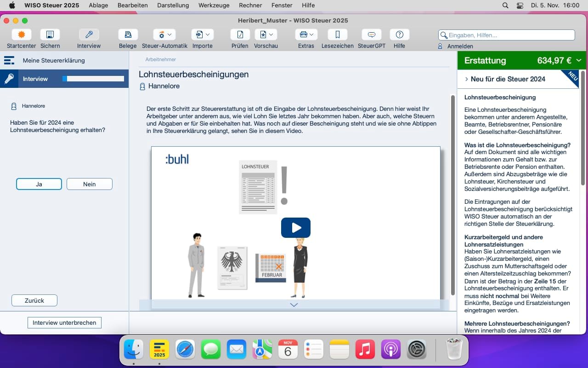Click the Arbeitnehmer breadcrumb
The width and height of the screenshot is (588, 368).
click(161, 59)
